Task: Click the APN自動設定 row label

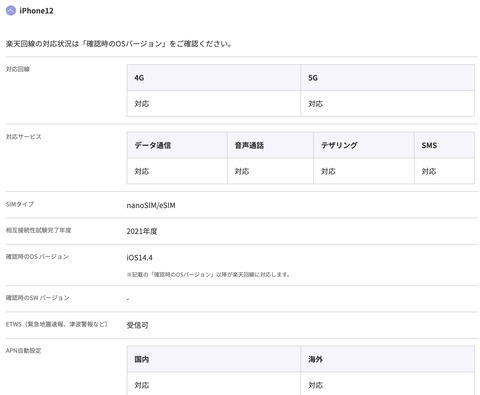Action: click(23, 350)
